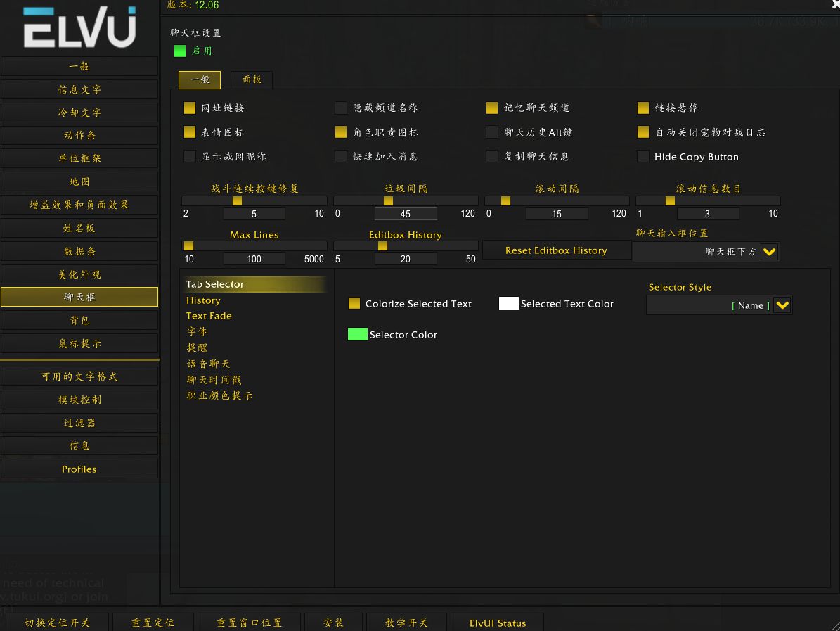Switch to the 面板 tab
The height and width of the screenshot is (631, 840).
[x=252, y=79]
